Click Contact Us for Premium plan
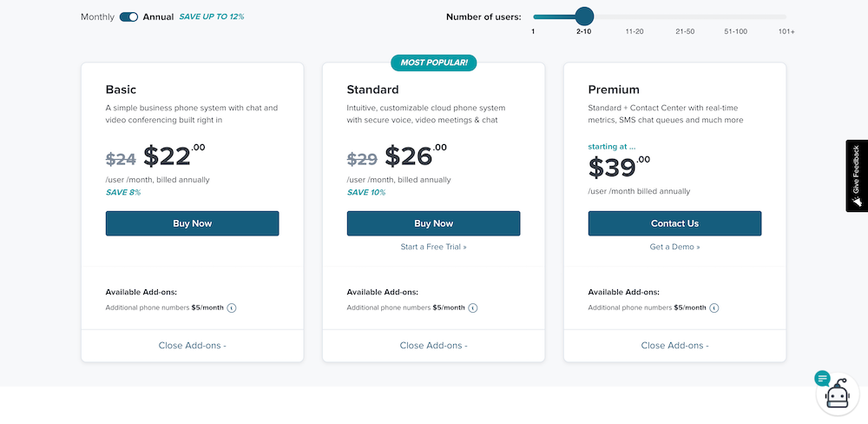This screenshot has width=868, height=424. coord(674,223)
